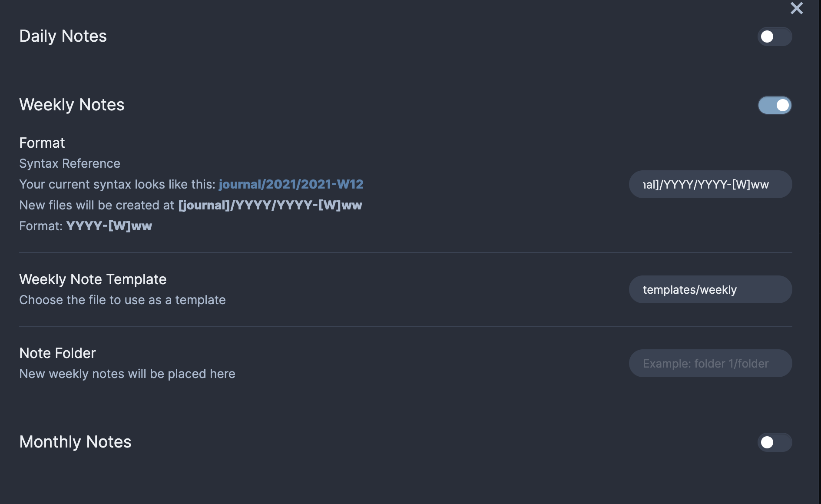Click the Weekly Note Template label

[x=93, y=279]
